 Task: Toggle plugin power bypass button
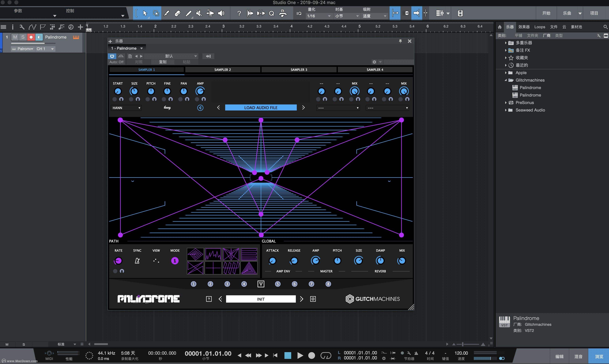click(x=112, y=56)
